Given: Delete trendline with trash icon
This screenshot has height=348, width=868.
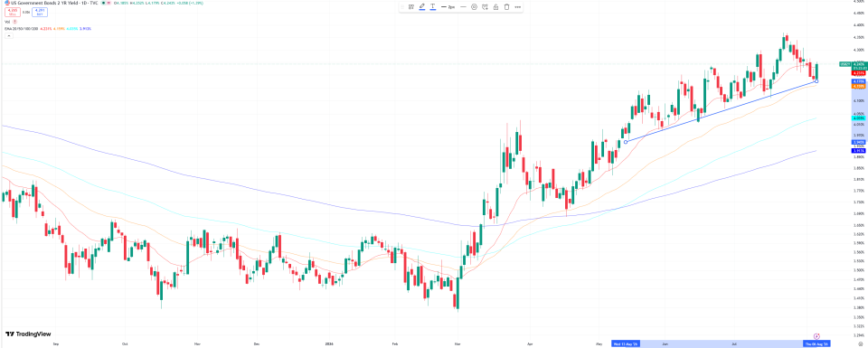Looking at the screenshot, I should [x=506, y=6].
